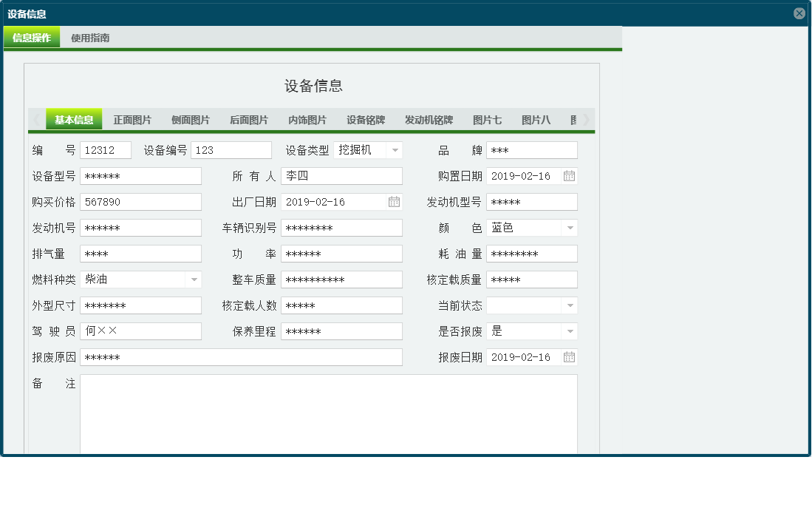
Task: Open the 颜色 dropdown showing 蓝色
Action: coord(570,227)
